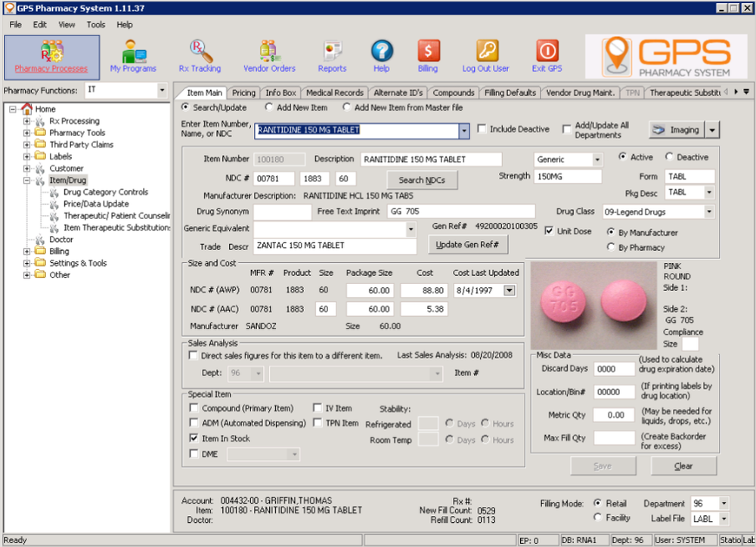Click the pink tablet image
The width and height of the screenshot is (756, 547).
pyautogui.click(x=593, y=305)
